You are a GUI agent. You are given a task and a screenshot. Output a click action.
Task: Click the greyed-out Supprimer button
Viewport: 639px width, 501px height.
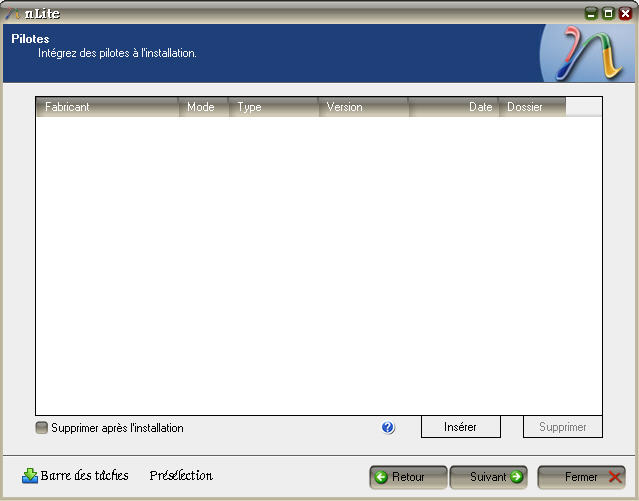[x=563, y=427]
